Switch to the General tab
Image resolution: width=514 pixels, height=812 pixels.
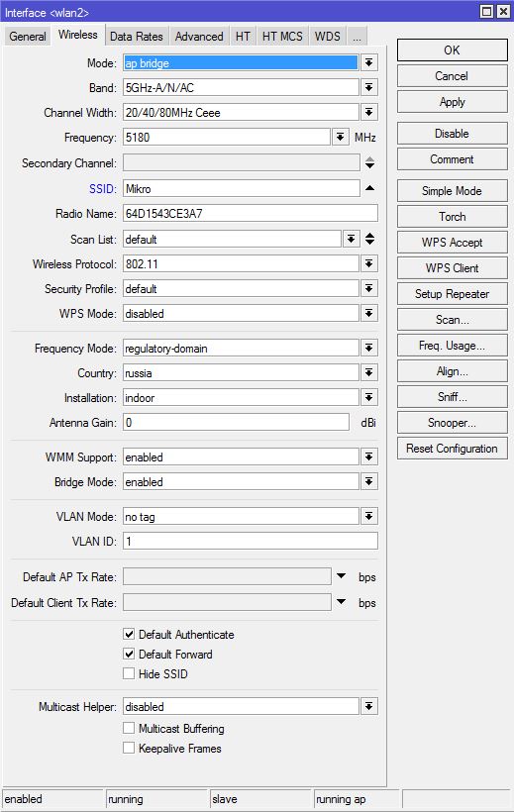(x=28, y=37)
